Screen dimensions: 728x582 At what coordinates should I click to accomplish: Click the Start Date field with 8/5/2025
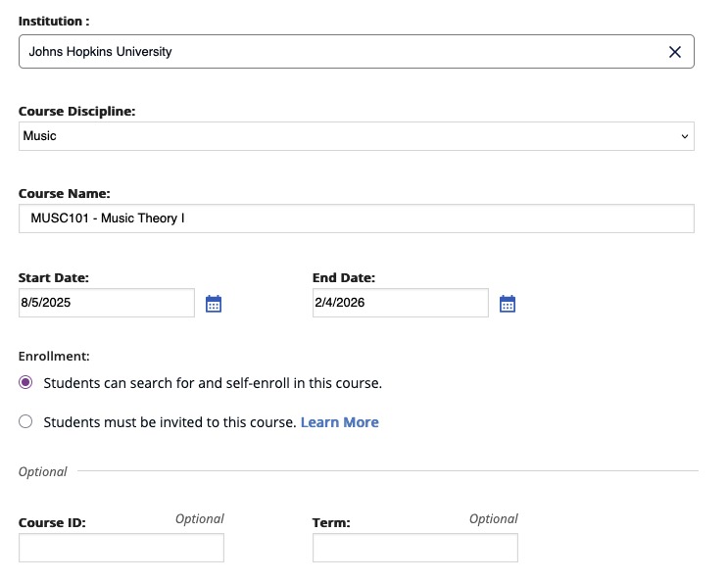(x=107, y=303)
